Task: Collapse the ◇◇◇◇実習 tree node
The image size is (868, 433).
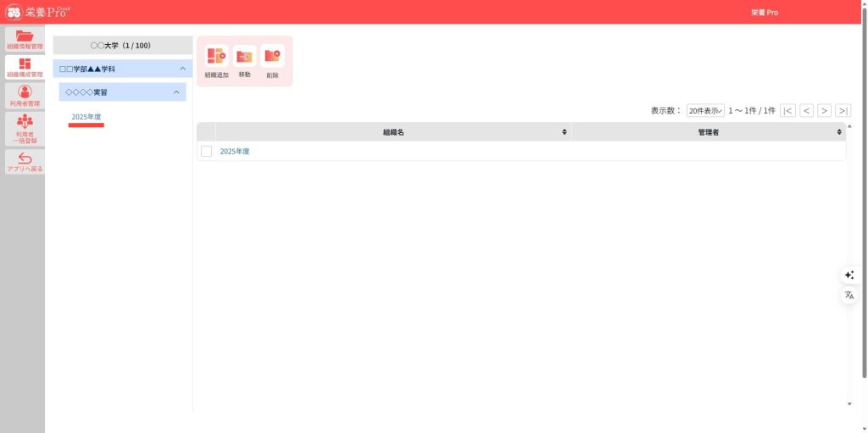Action: click(x=176, y=92)
